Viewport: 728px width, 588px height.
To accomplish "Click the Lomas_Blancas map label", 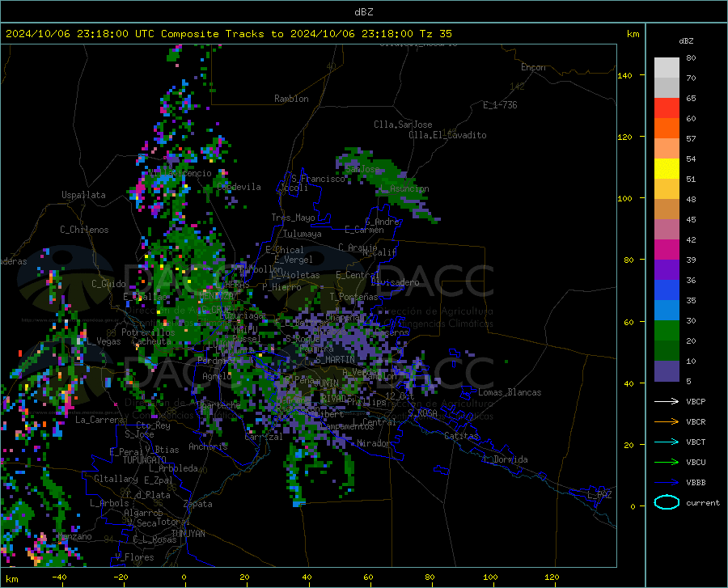I will tap(510, 392).
